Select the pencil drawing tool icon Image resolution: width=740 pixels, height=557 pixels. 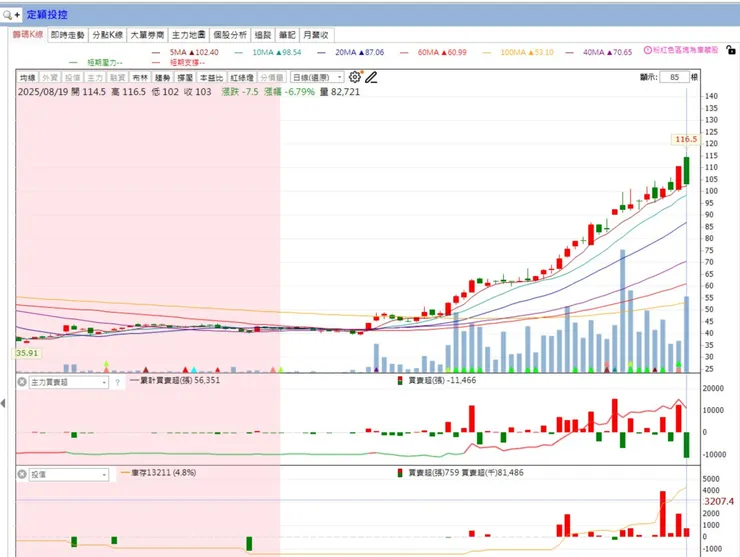pos(371,77)
